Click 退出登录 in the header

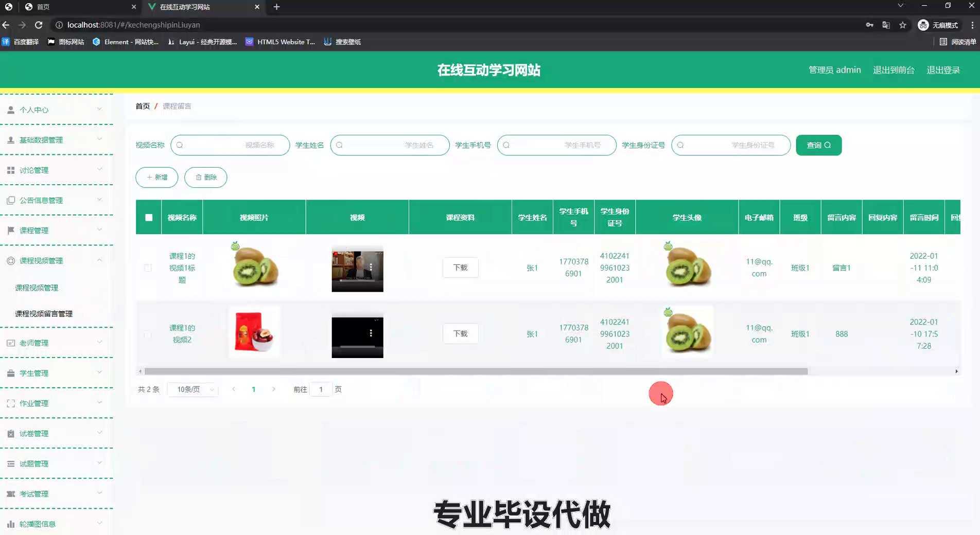943,70
